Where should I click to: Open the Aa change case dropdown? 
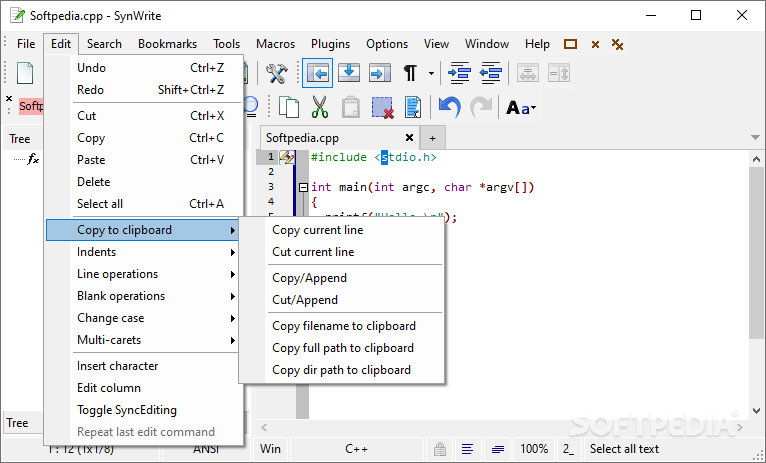pyautogui.click(x=521, y=107)
